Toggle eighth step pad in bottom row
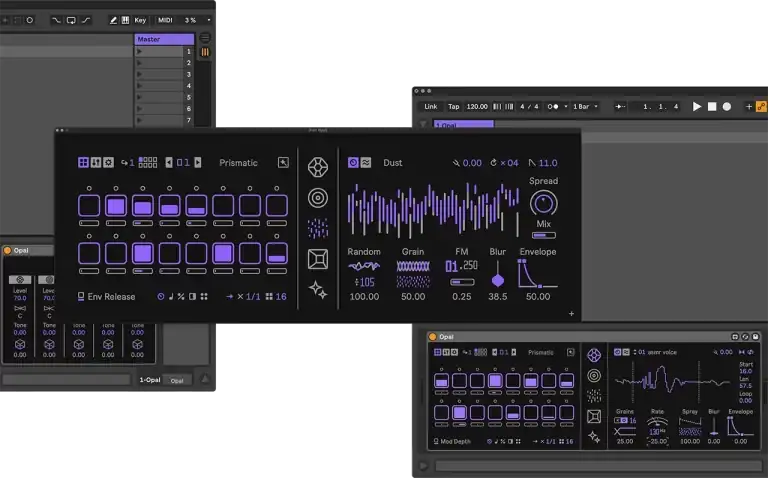 pos(277,253)
